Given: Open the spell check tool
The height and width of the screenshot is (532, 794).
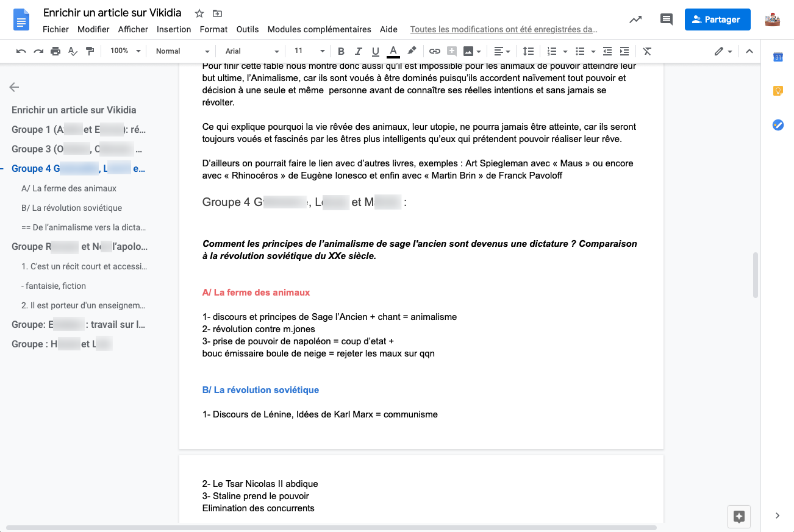Looking at the screenshot, I should coord(73,51).
